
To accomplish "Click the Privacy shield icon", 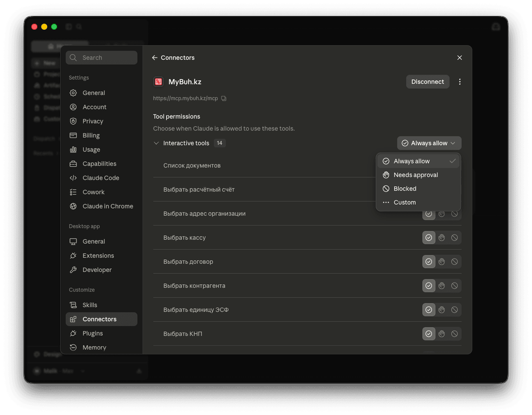I will (x=73, y=121).
